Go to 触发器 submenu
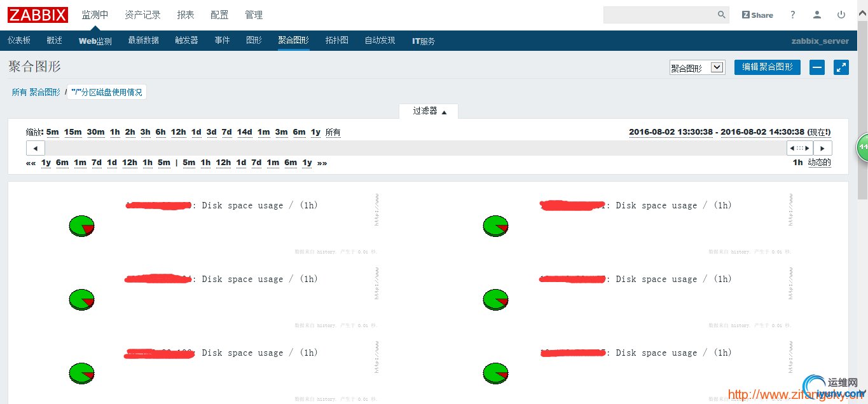The height and width of the screenshot is (404, 868). (187, 41)
